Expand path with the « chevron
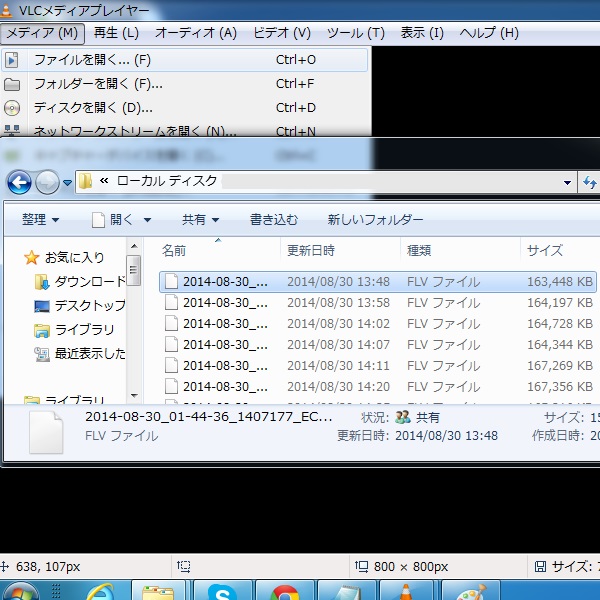The image size is (600, 600). pyautogui.click(x=104, y=181)
